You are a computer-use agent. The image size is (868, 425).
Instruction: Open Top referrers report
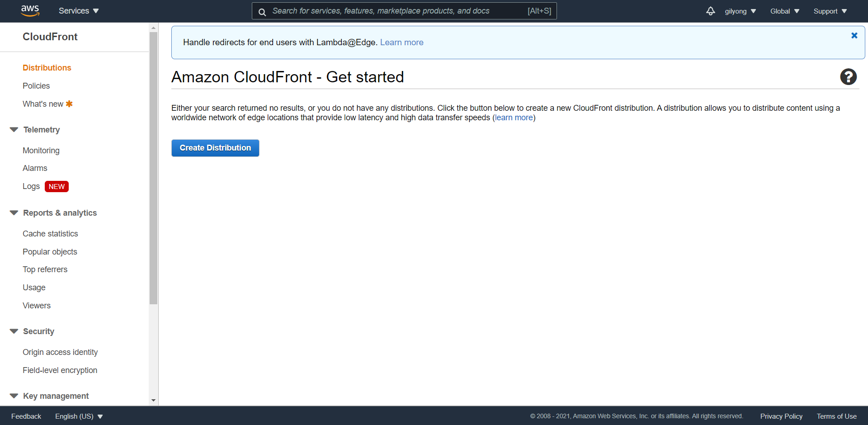tap(45, 269)
